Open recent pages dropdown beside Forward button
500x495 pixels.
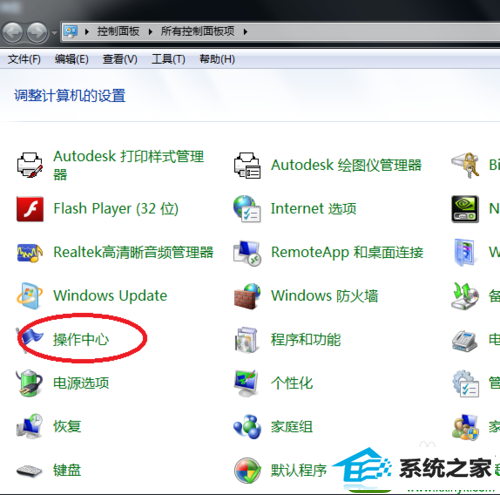tap(54, 33)
